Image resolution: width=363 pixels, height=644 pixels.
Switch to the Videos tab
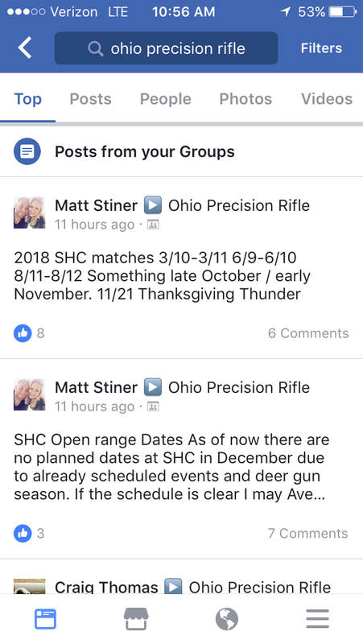tap(327, 99)
